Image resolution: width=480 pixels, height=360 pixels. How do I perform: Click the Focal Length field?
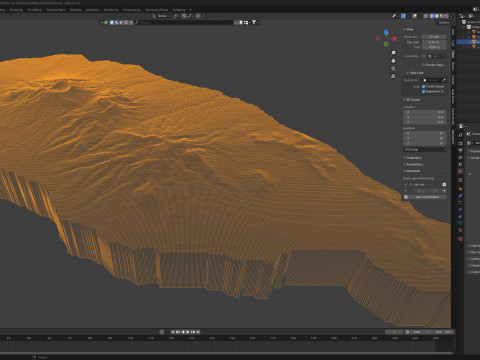(x=434, y=37)
